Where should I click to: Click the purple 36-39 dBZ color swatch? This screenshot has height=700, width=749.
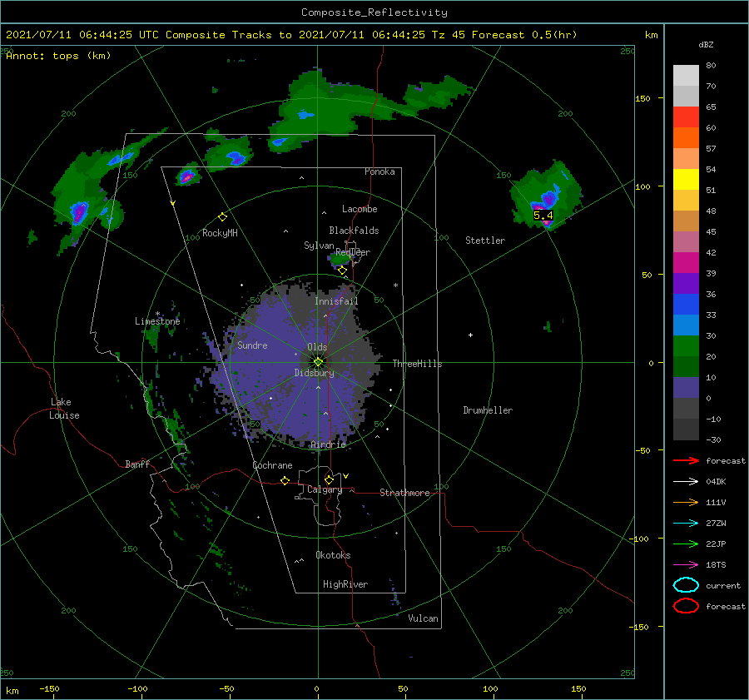(686, 283)
